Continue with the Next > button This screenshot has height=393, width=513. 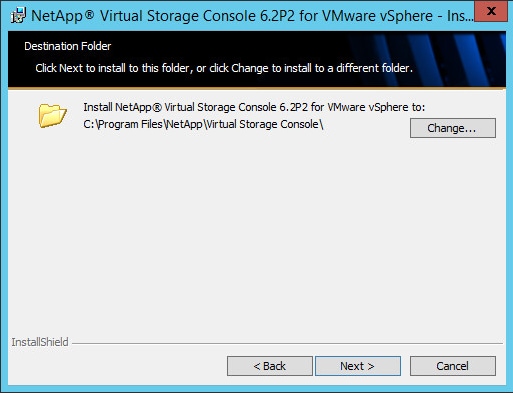358,366
